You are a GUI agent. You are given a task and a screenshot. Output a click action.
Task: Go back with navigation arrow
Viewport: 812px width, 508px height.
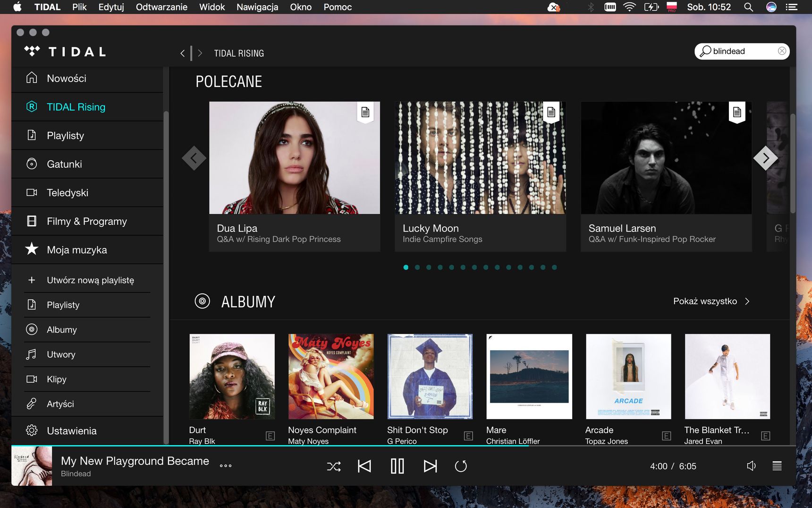point(182,53)
